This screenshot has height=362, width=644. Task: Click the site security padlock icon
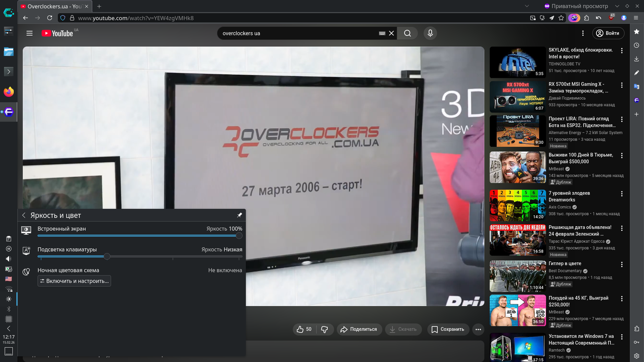(72, 18)
